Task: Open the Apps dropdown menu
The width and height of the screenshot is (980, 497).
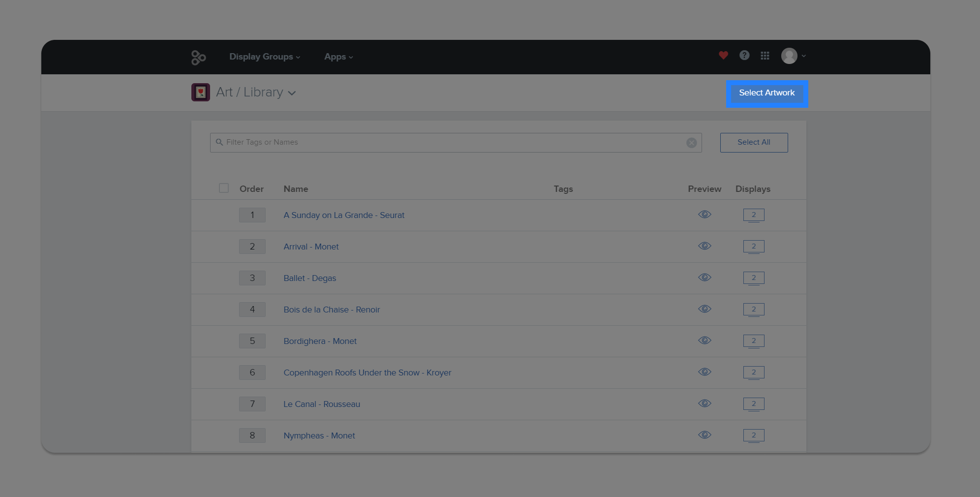Action: (x=338, y=57)
